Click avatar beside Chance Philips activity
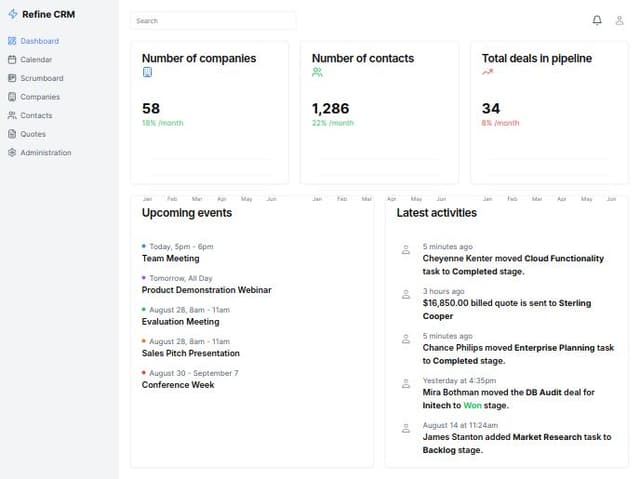The image size is (640, 479). tap(406, 339)
